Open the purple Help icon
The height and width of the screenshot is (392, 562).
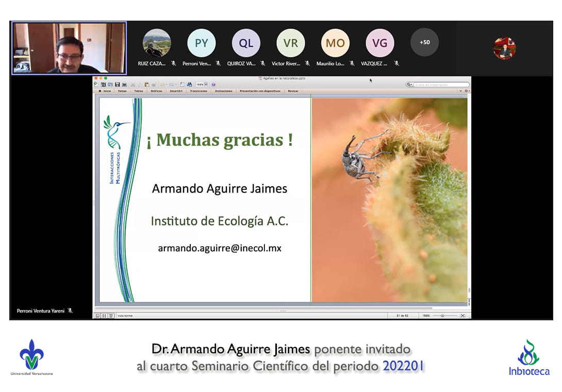coord(213,85)
